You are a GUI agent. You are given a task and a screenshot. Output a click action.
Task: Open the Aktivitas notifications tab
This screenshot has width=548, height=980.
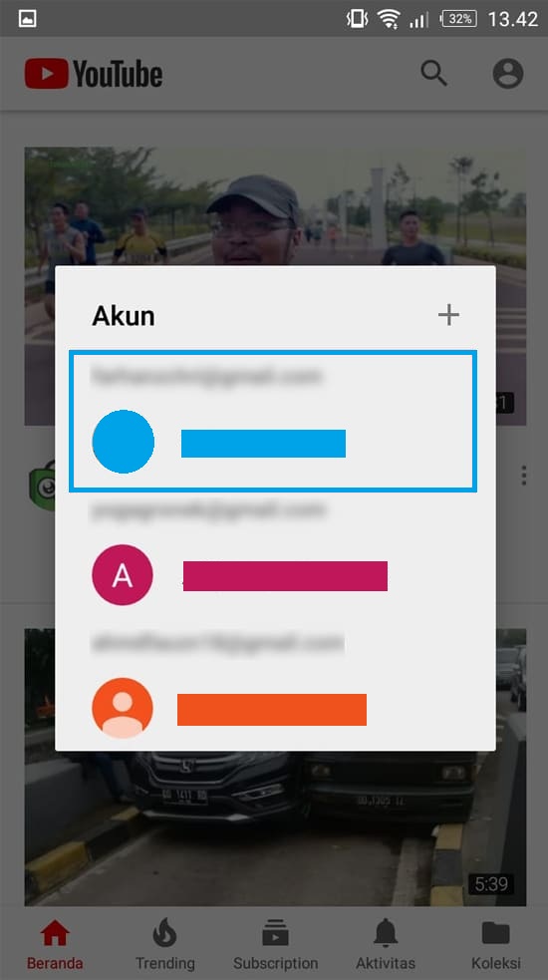pos(386,946)
